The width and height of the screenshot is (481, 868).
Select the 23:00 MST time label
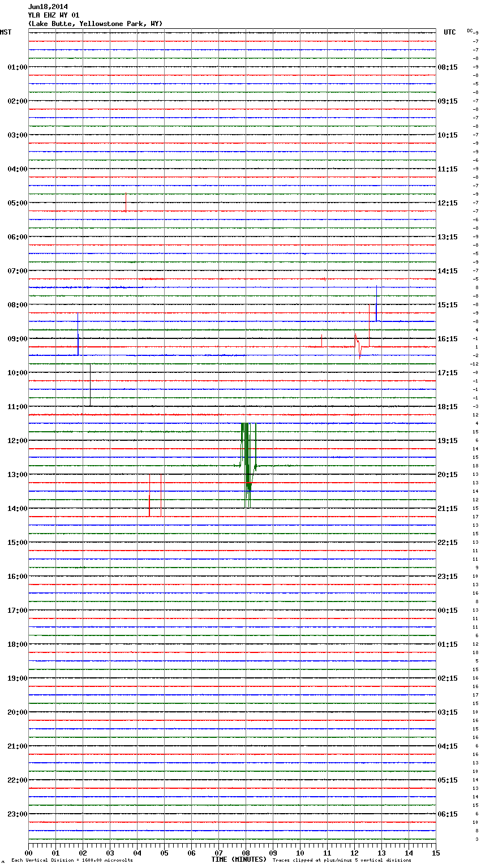(x=18, y=814)
